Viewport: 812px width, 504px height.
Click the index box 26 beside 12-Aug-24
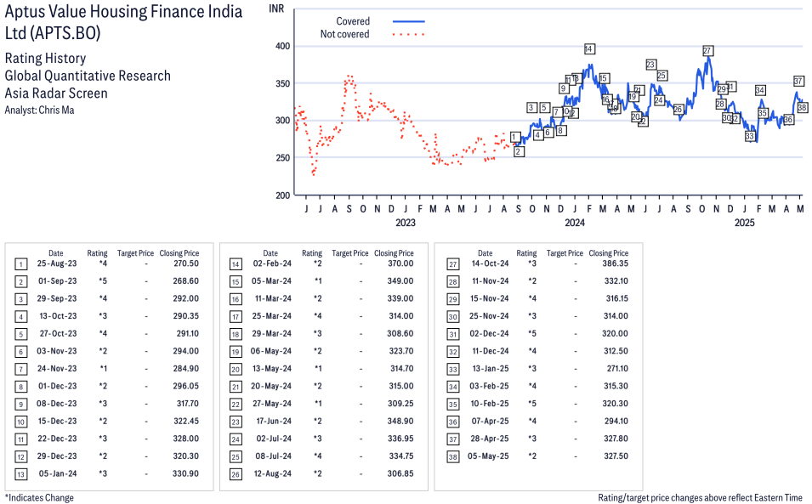236,474
